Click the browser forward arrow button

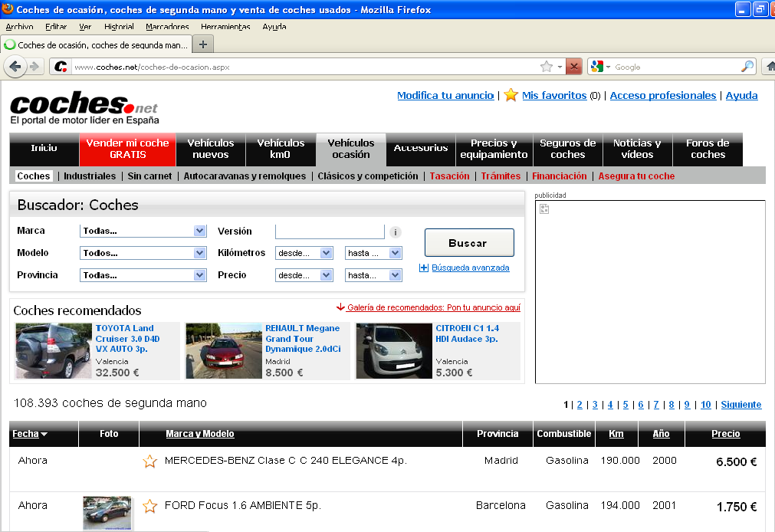[x=34, y=66]
